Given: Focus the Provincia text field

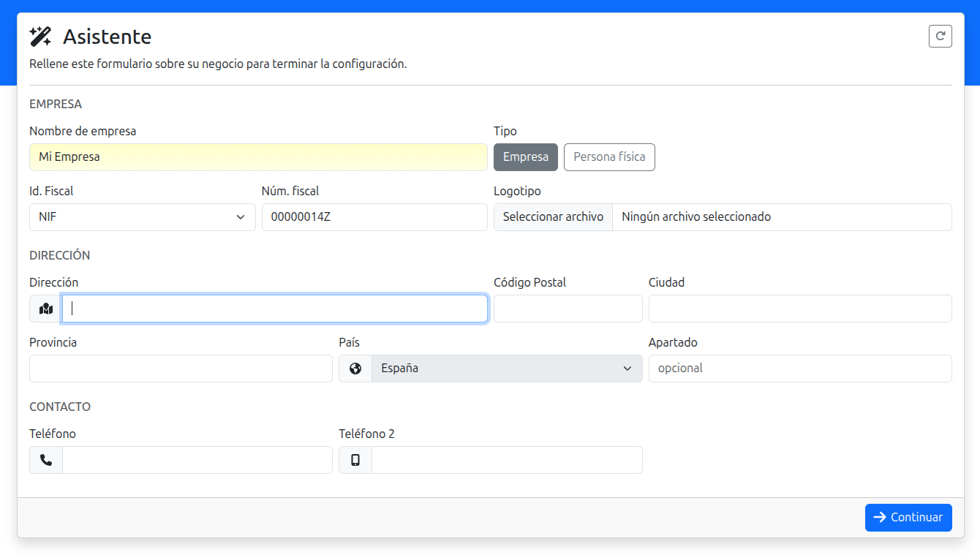Looking at the screenshot, I should click(181, 369).
